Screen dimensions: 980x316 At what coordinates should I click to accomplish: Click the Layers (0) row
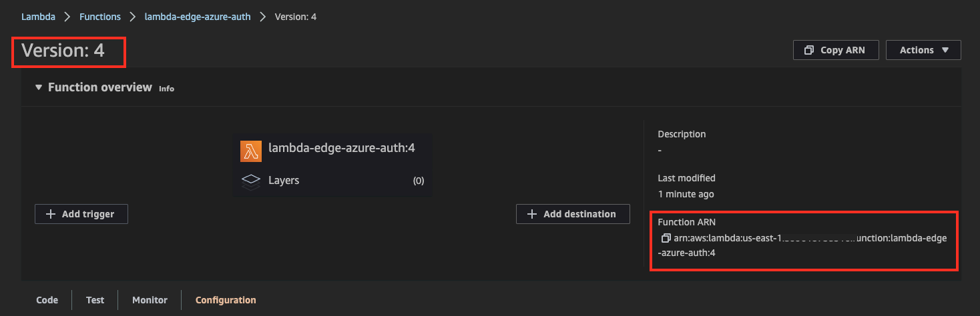pos(332,181)
